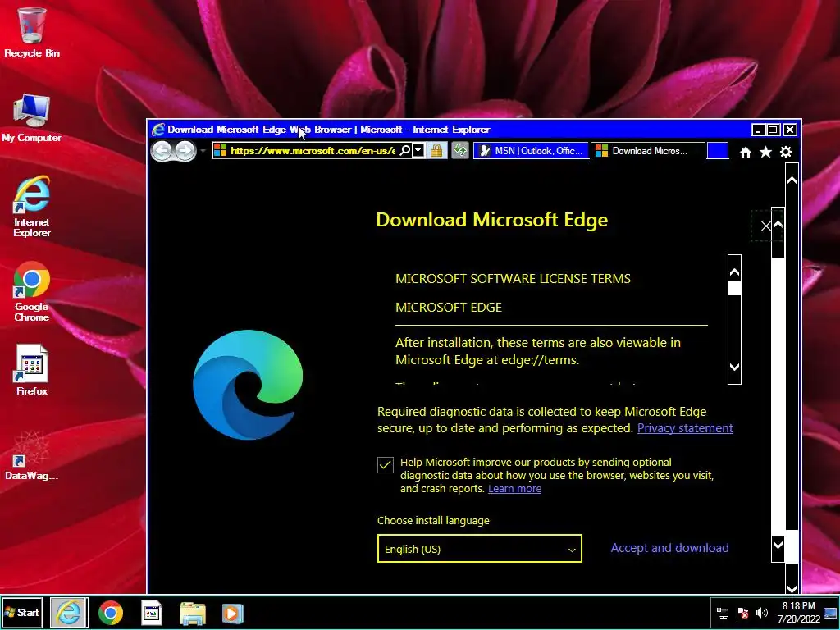This screenshot has width=840, height=630.
Task: Select the Internet Explorer desktop shortcut
Action: pos(32,206)
